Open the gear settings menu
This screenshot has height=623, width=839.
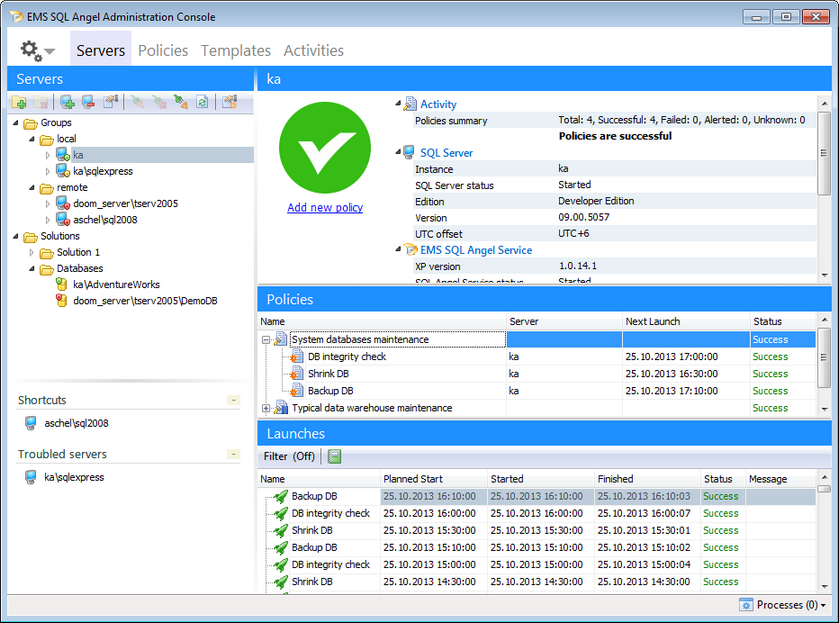coord(37,51)
